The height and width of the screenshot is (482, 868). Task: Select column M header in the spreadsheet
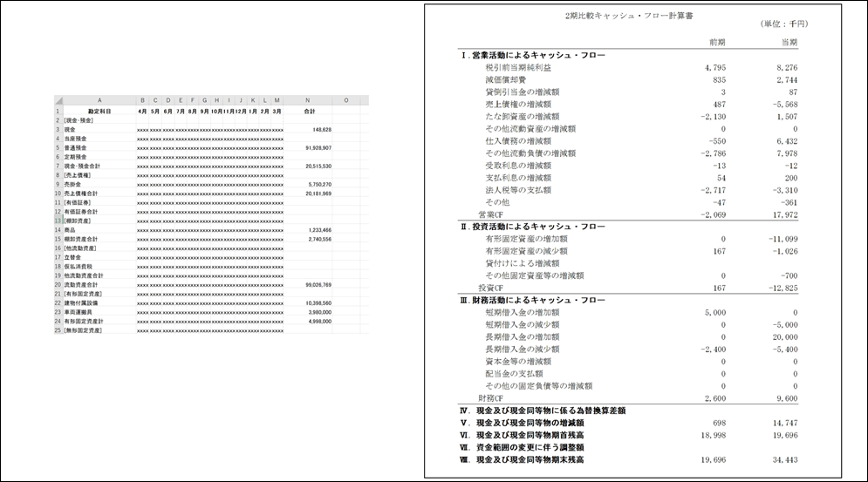pyautogui.click(x=277, y=100)
